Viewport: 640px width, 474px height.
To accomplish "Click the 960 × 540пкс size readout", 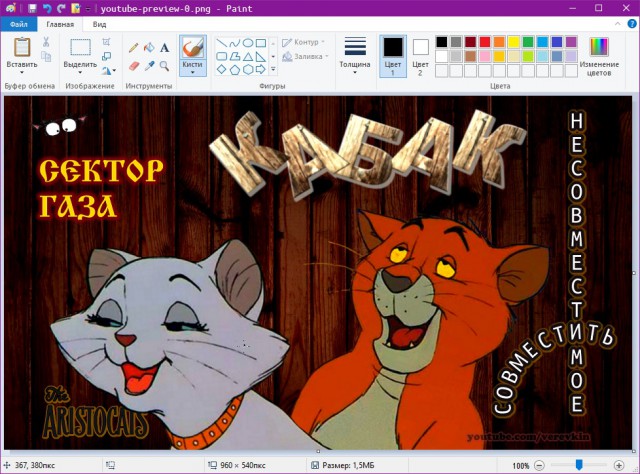I will pyautogui.click(x=242, y=465).
